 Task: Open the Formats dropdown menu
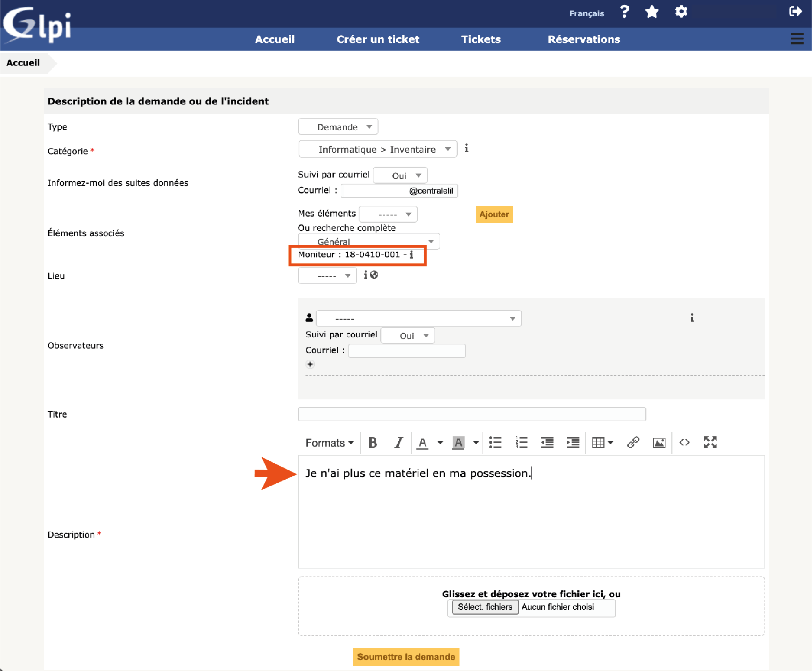click(329, 443)
